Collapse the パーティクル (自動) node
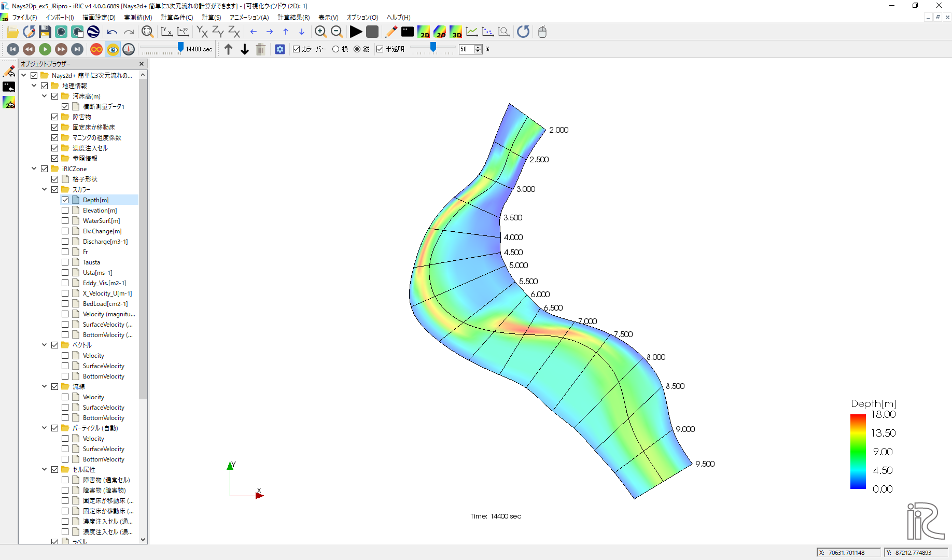This screenshot has width=952, height=560. point(45,428)
